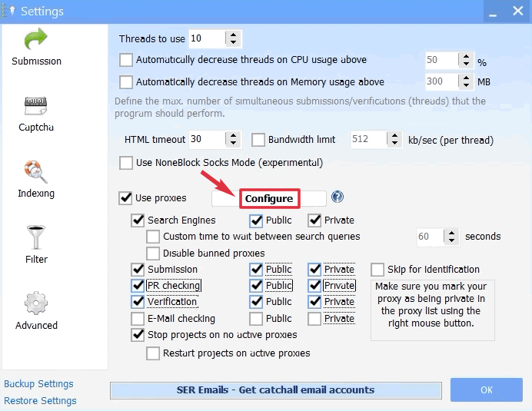Toggle Private for PR checking

click(x=315, y=286)
